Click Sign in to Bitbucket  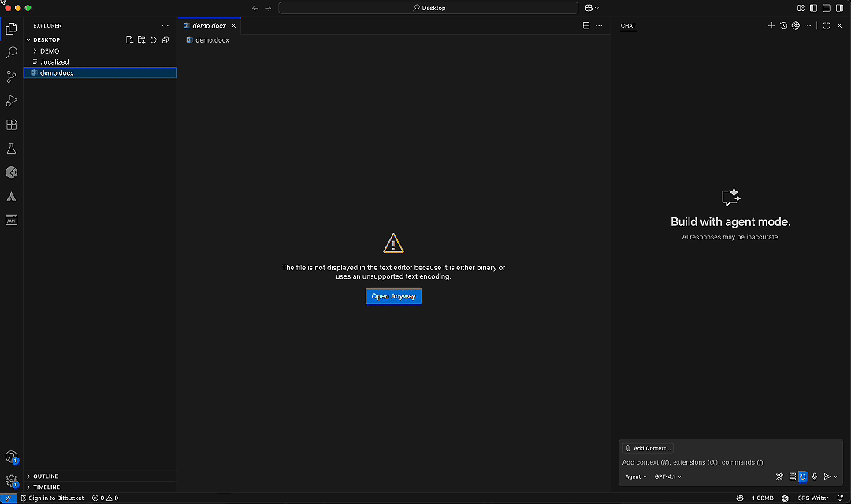(52, 498)
